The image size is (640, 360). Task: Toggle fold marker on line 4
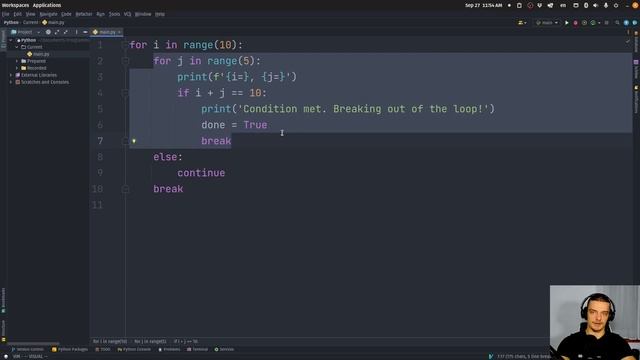pos(125,93)
